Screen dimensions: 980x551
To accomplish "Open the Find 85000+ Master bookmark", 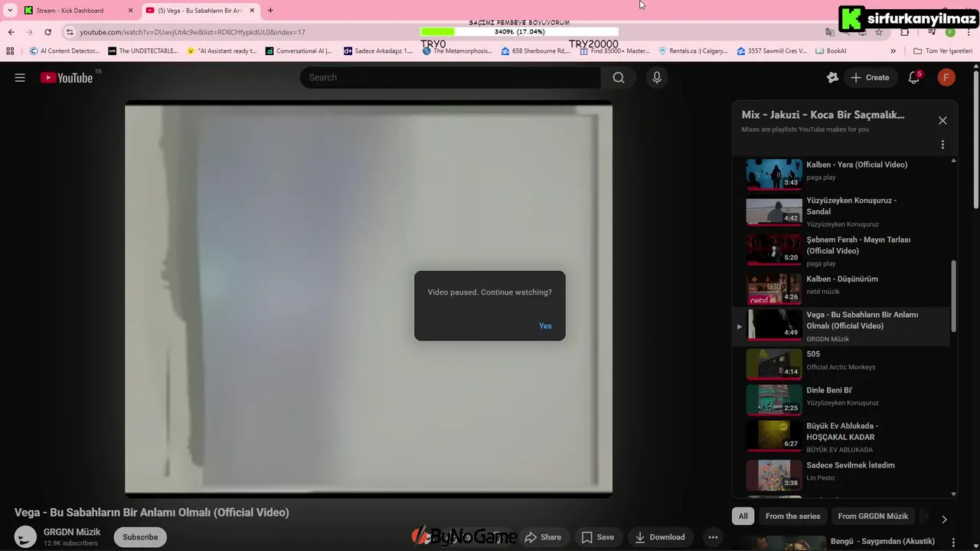I will (x=615, y=51).
